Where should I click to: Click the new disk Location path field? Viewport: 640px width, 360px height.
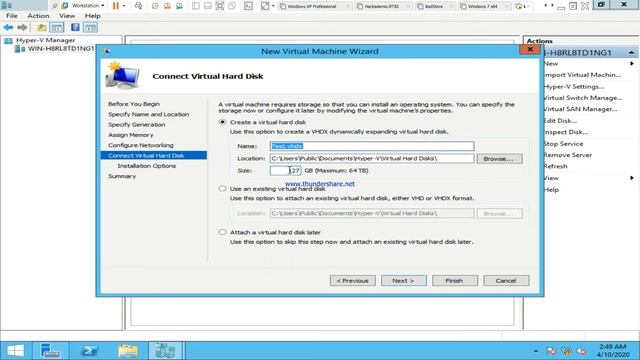coord(372,158)
